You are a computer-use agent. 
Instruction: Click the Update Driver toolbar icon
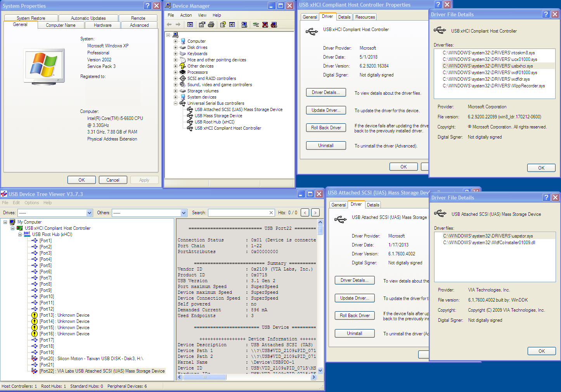point(256,24)
